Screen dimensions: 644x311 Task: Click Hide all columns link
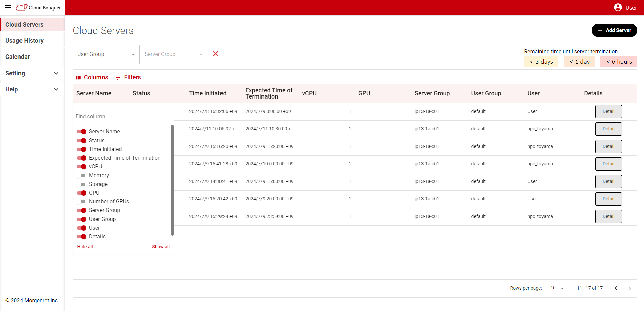point(85,247)
